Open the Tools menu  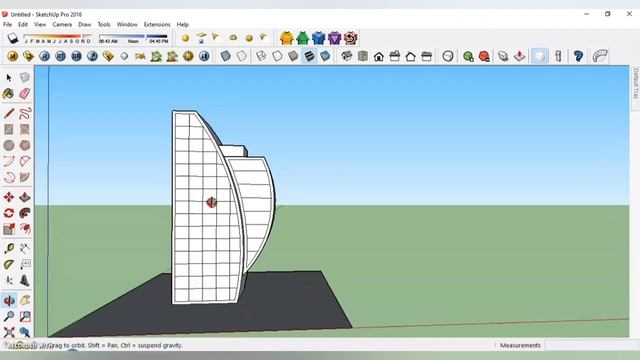point(104,24)
